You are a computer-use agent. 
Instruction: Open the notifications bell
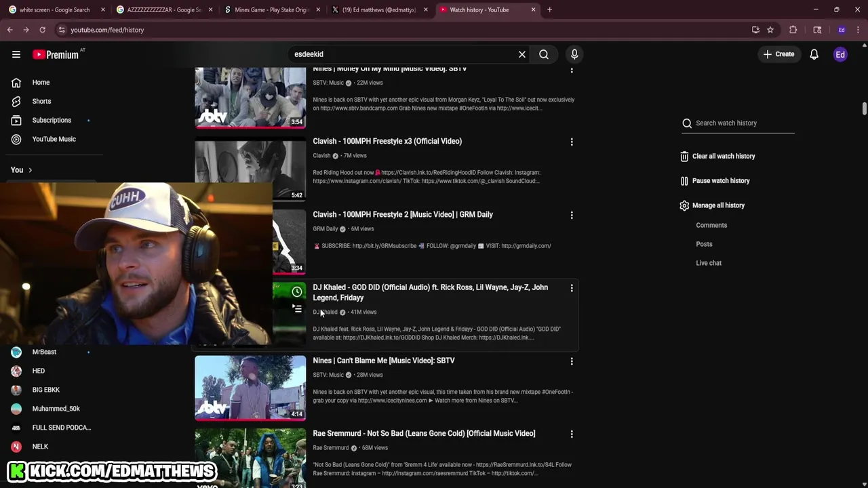click(814, 54)
